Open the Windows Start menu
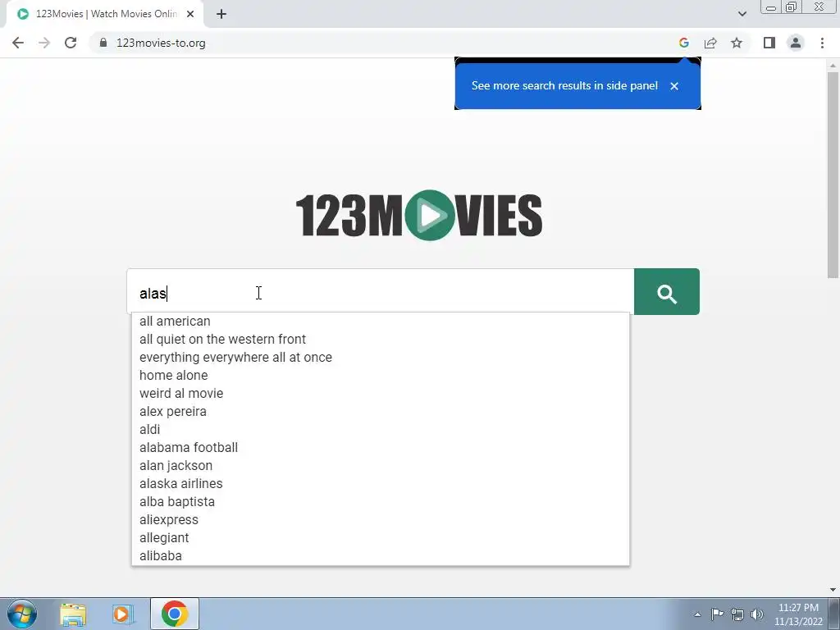 pos(21,614)
